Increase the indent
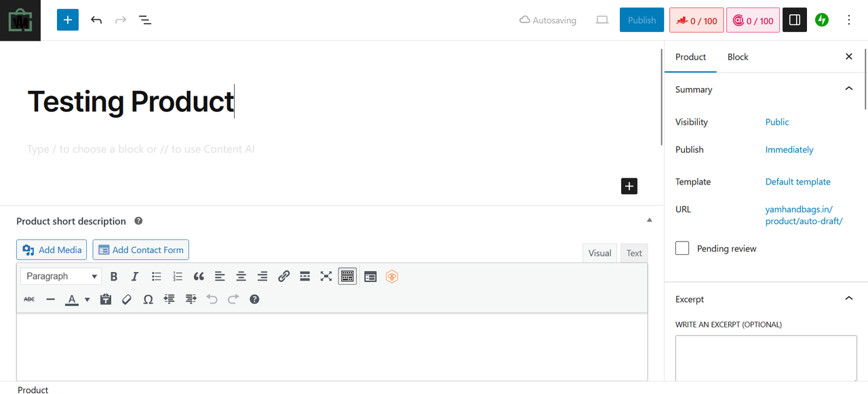The image size is (868, 394). click(x=191, y=299)
